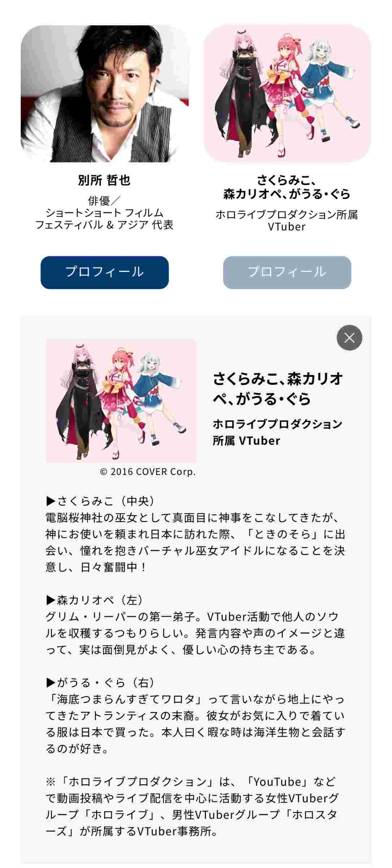Click the bold panel heading さくらみこ、森カリオペ、がうる・ぐら
The image size is (392, 868).
point(278,389)
